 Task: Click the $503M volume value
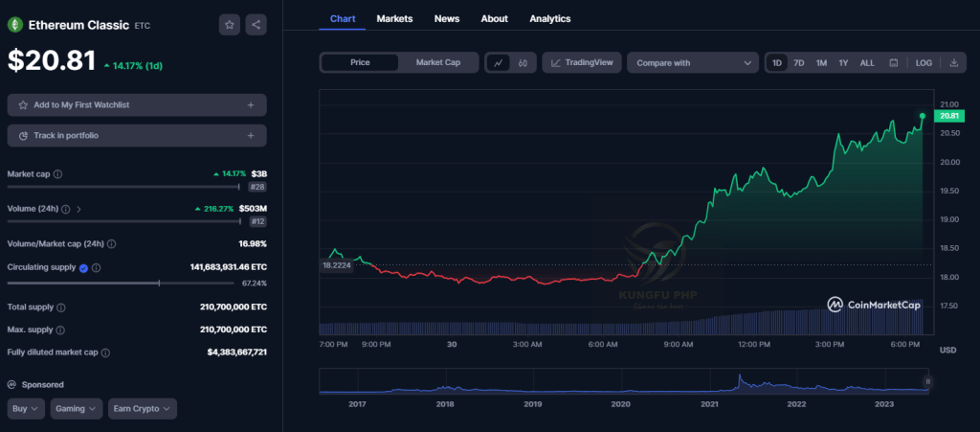click(x=253, y=208)
